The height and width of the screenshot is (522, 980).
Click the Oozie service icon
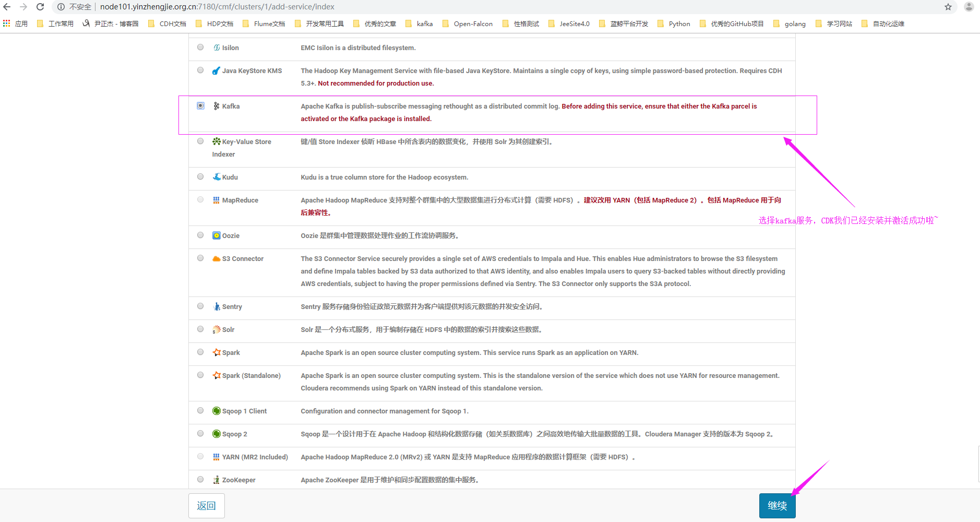click(x=217, y=235)
